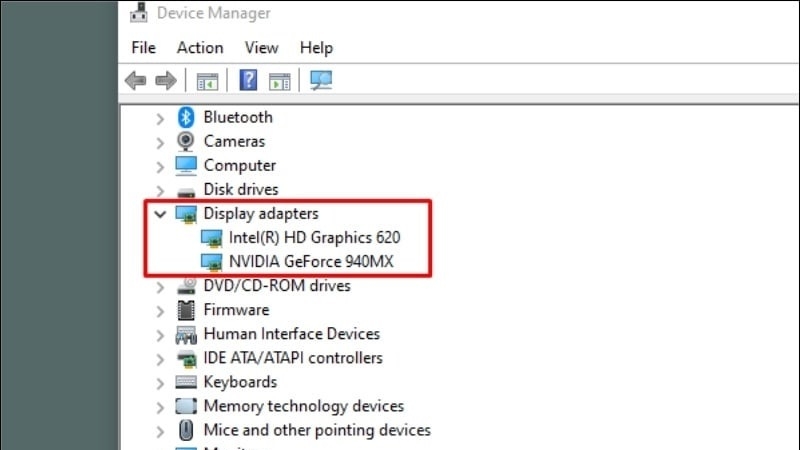Screen dimensions: 800x450
Task: Select Human Interface Devices entry
Action: 291,334
